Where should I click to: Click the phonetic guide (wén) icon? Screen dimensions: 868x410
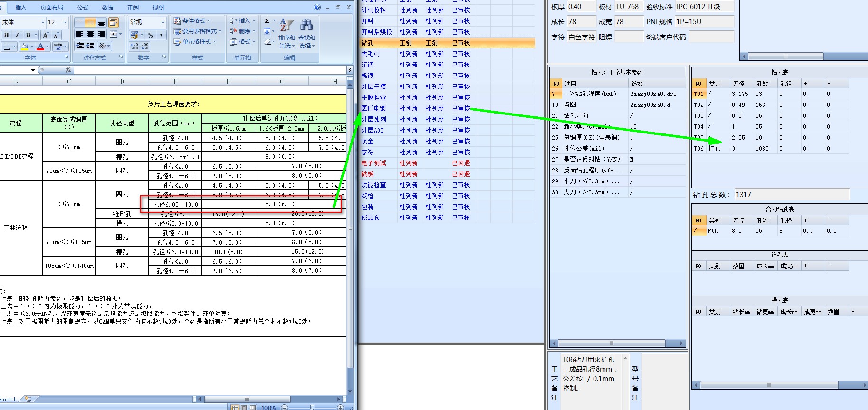pos(58,47)
